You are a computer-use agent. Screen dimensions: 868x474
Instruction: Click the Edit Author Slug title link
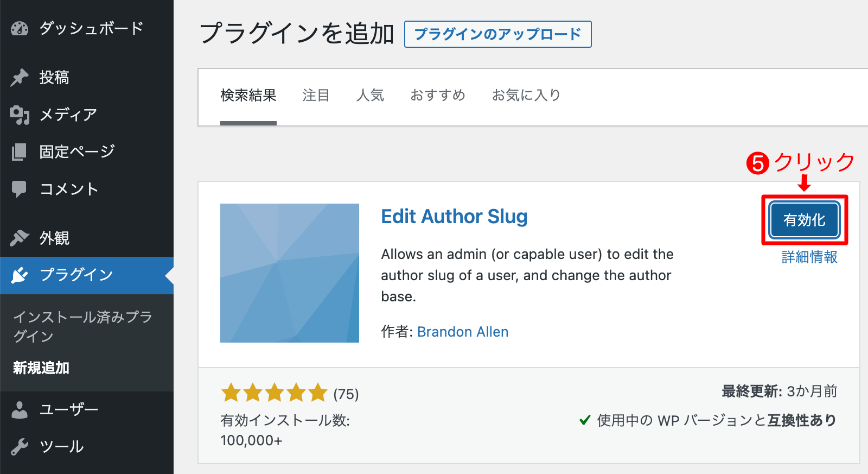click(x=454, y=217)
